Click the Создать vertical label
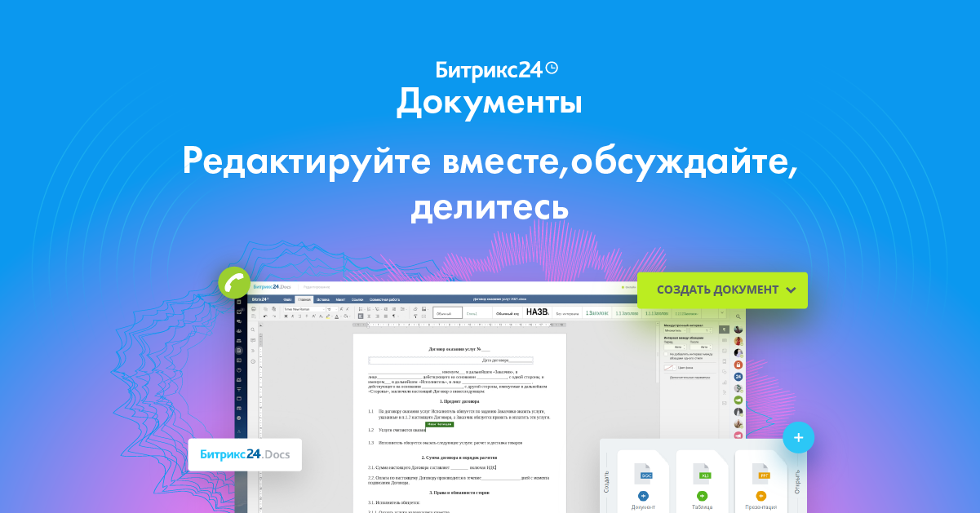 pos(606,482)
